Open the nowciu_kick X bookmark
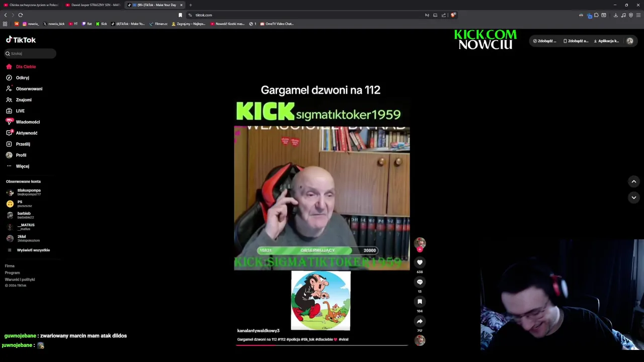The image size is (644, 362). (54, 24)
